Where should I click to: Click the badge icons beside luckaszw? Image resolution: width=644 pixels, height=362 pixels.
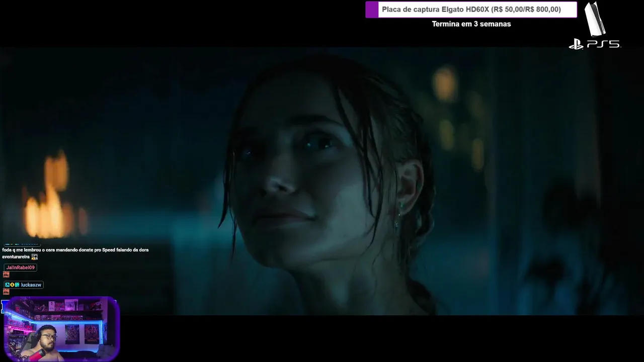tap(12, 285)
